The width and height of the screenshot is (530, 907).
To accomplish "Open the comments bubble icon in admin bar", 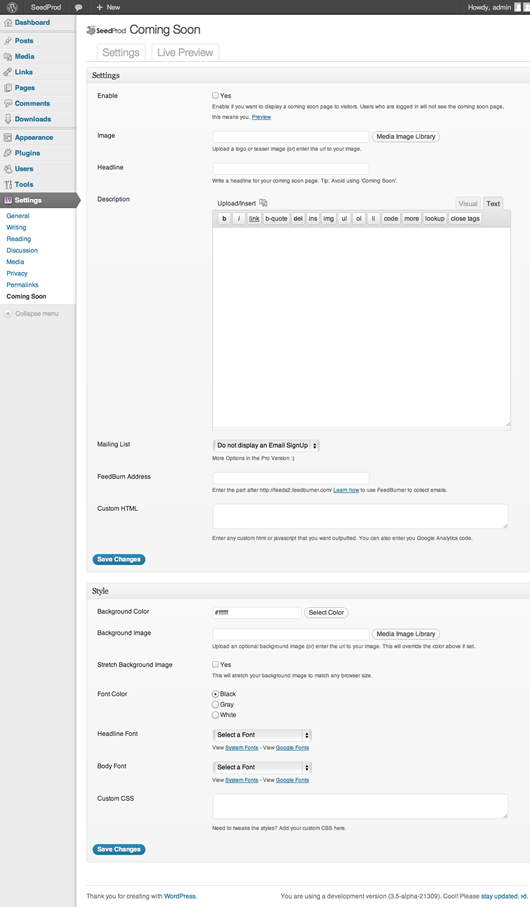I will pos(79,8).
